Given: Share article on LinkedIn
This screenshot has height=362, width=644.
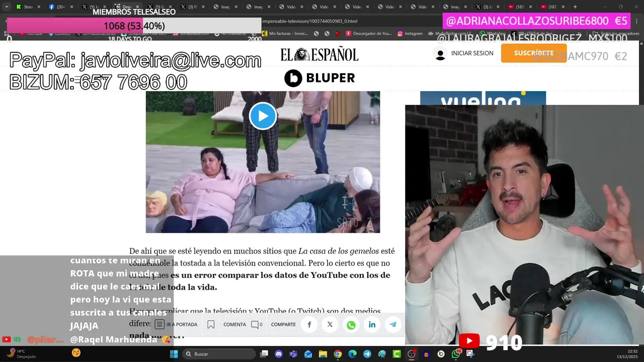Looking at the screenshot, I should [372, 325].
